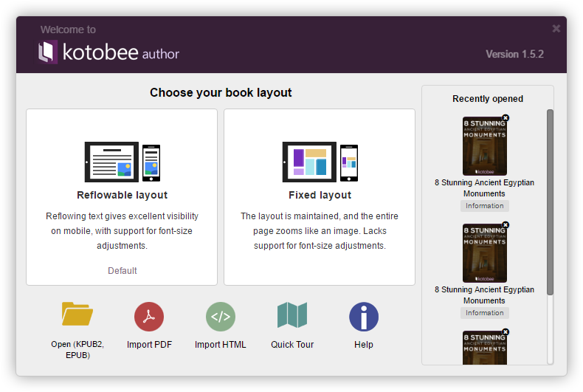Select the Fixed layout heading
The height and width of the screenshot is (392, 583).
pyautogui.click(x=320, y=195)
